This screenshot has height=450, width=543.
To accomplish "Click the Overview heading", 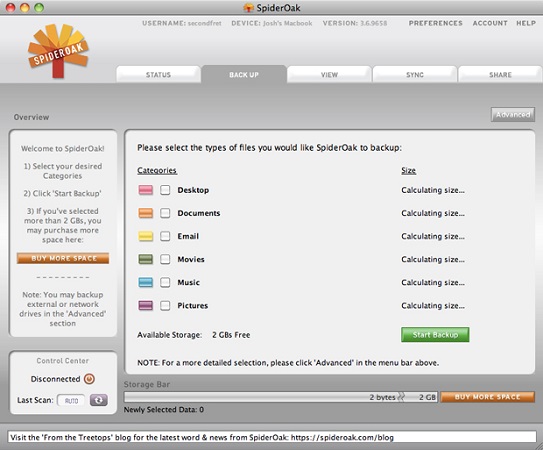I will (31, 117).
